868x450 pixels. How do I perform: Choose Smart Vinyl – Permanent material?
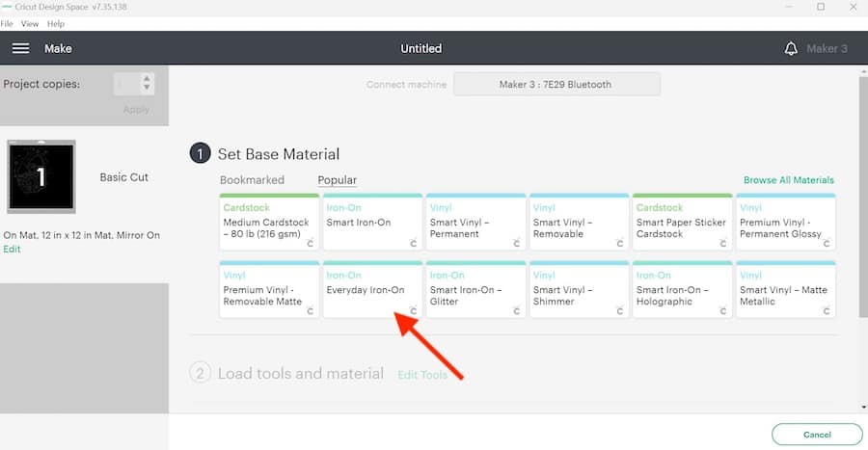coord(476,223)
